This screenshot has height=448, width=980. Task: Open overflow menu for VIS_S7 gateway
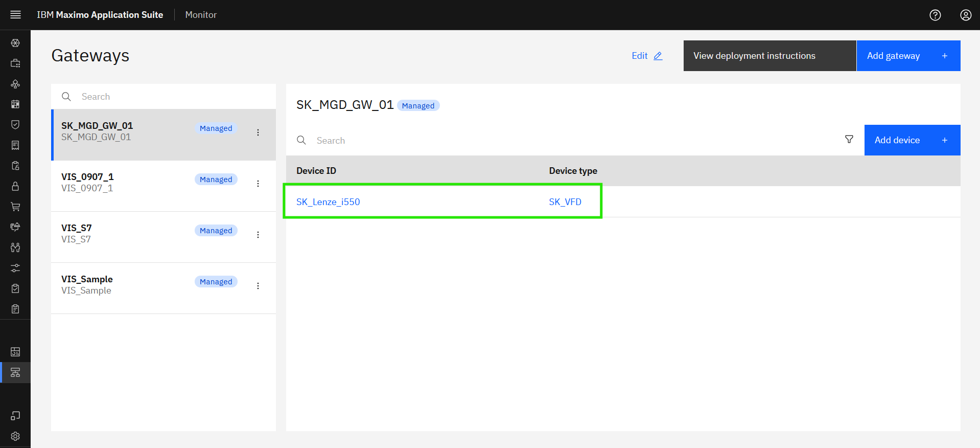[x=258, y=235]
